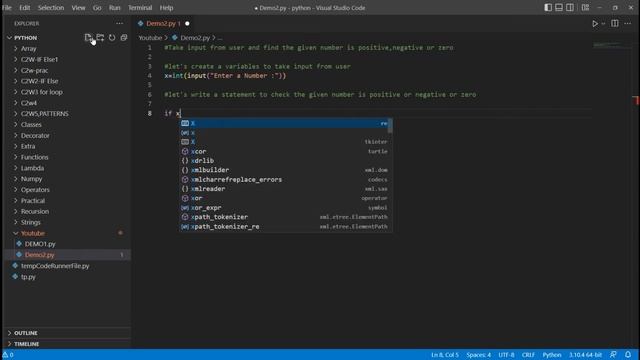Click the Python file icon of DEMO1.py
This screenshot has height=360, width=640.
[x=19, y=244]
